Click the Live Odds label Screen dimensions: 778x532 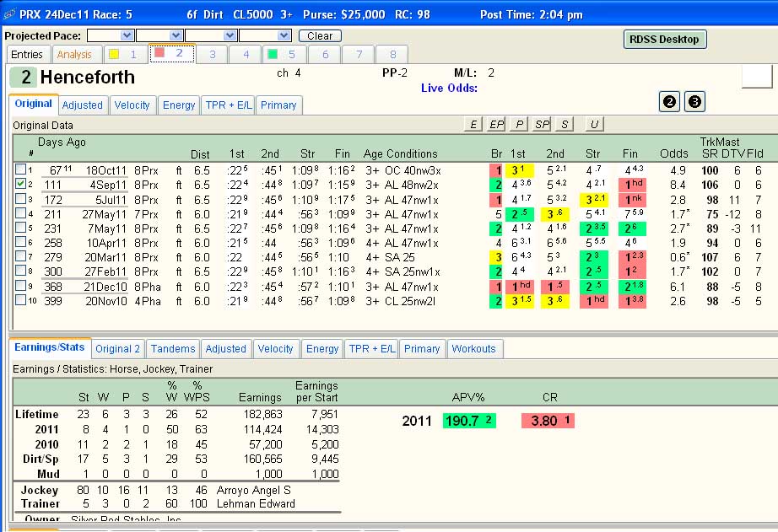[449, 89]
